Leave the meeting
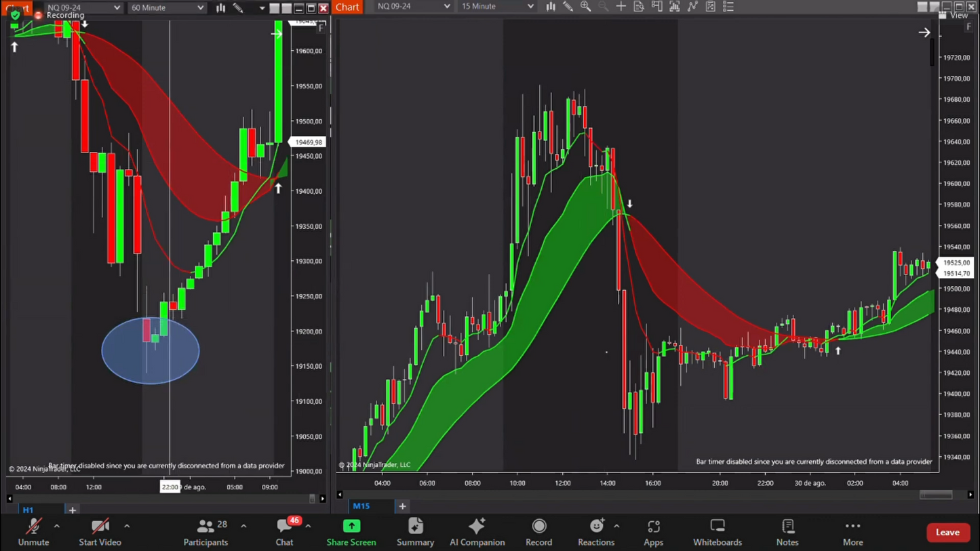The height and width of the screenshot is (551, 980). [x=947, y=532]
